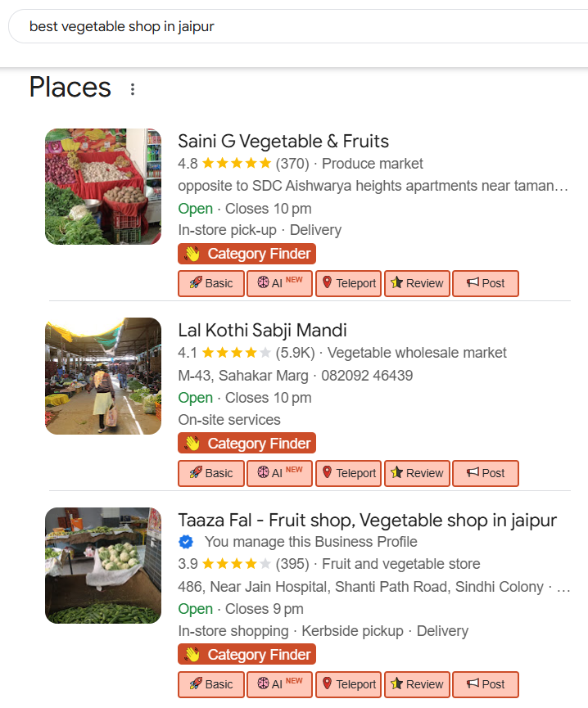Click Teleport pin button for Saini G

click(x=348, y=283)
